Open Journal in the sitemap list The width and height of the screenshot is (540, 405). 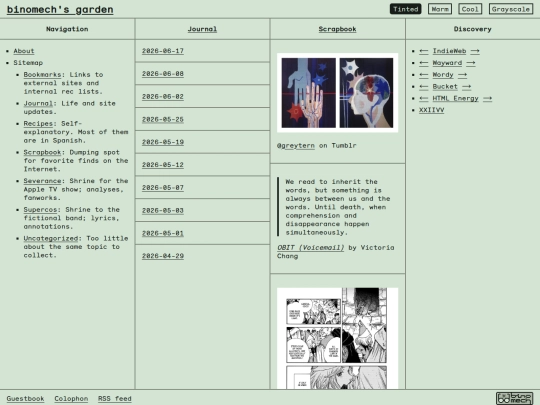(38, 103)
